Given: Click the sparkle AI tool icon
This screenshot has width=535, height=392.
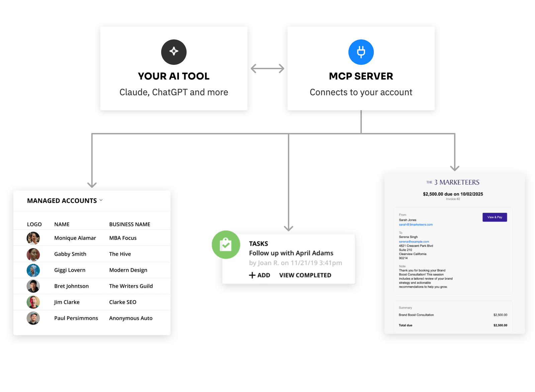Looking at the screenshot, I should tap(174, 52).
